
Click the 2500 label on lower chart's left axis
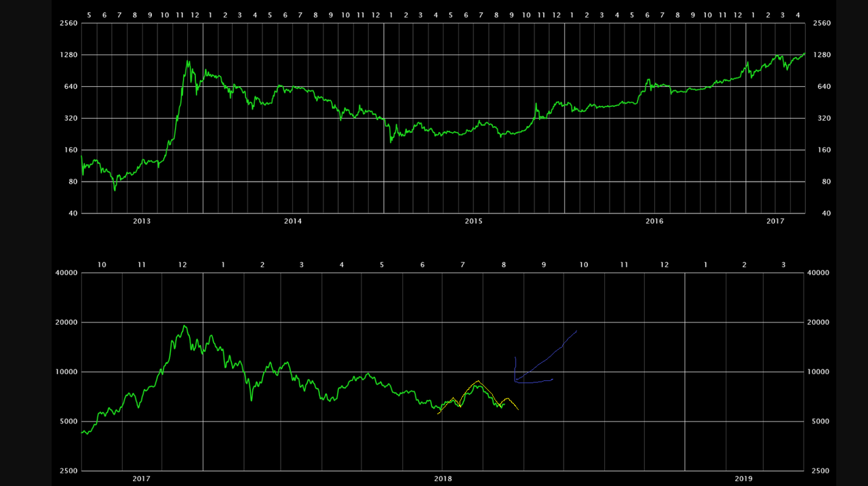[x=70, y=471]
